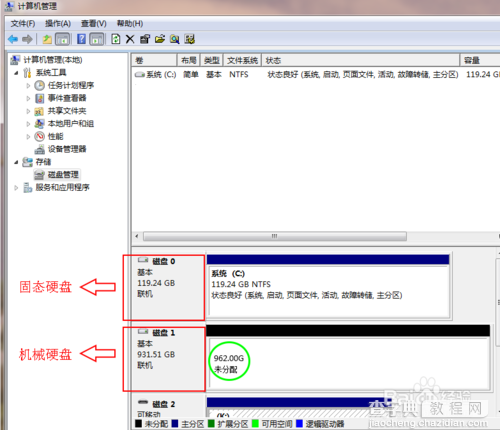Click the Delete X toolbar icon
Viewport: 500px width, 430px height.
tap(130, 39)
